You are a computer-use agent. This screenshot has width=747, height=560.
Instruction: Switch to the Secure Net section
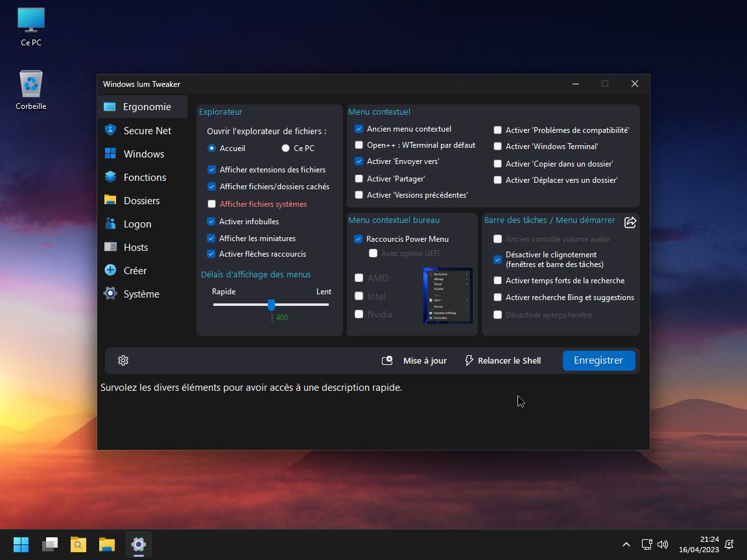click(x=143, y=130)
